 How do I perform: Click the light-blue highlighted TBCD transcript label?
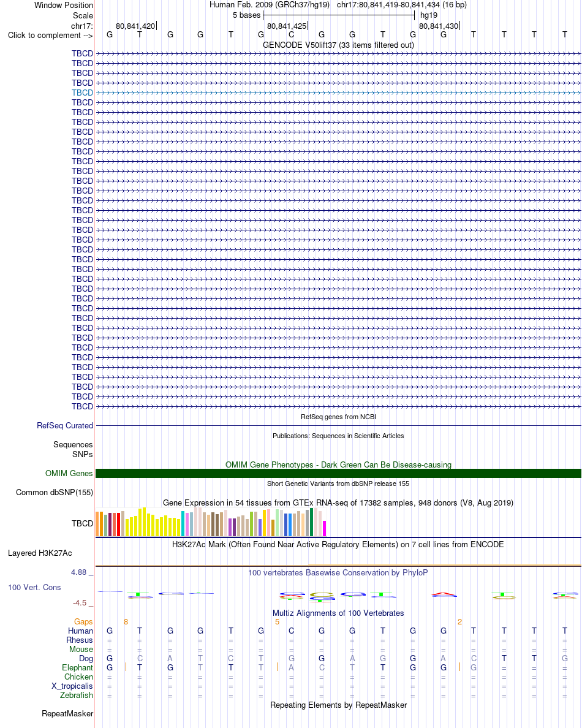tap(82, 93)
